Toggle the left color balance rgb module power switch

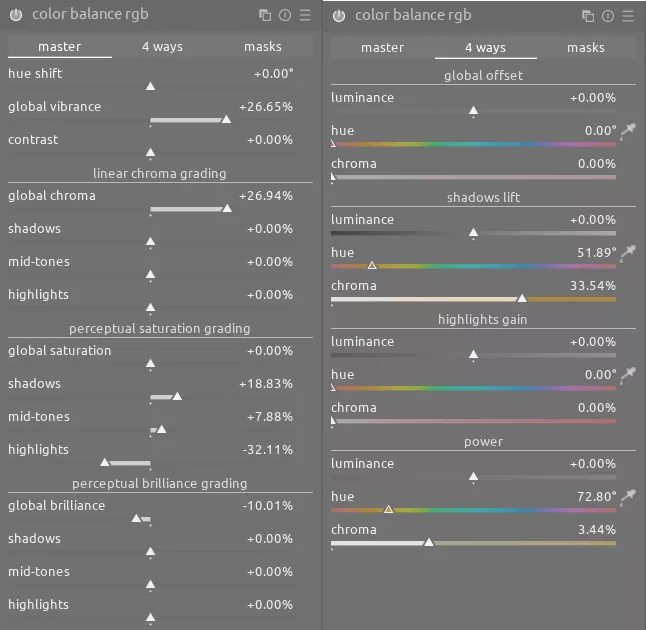tap(16, 15)
